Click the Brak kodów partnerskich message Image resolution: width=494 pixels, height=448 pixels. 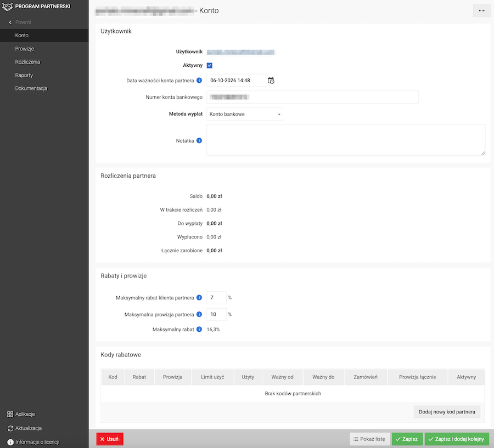293,394
